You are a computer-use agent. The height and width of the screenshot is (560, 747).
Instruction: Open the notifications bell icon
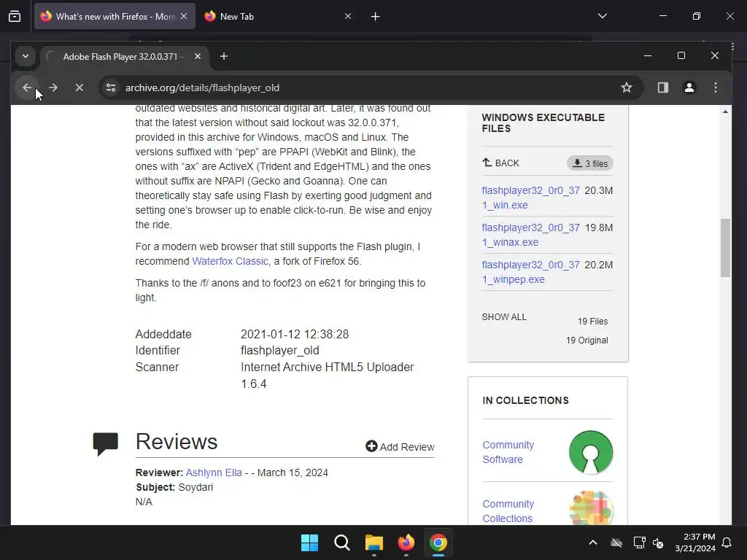coord(727,542)
